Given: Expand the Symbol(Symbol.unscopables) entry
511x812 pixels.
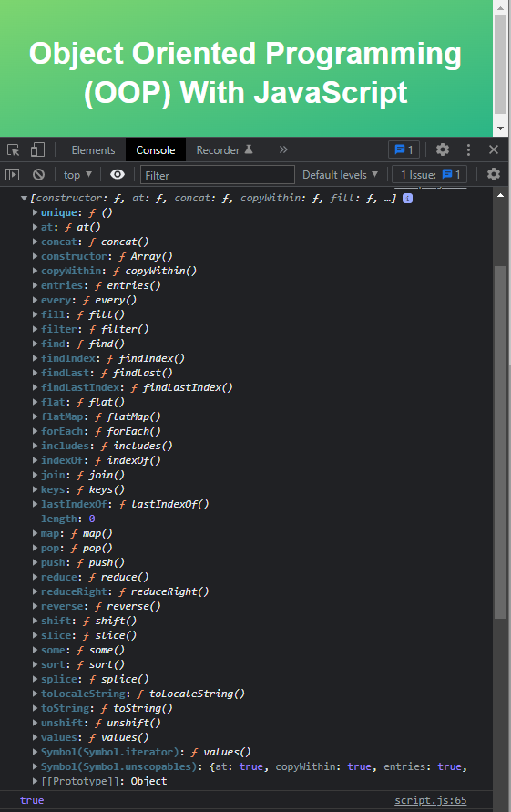Looking at the screenshot, I should click(35, 766).
